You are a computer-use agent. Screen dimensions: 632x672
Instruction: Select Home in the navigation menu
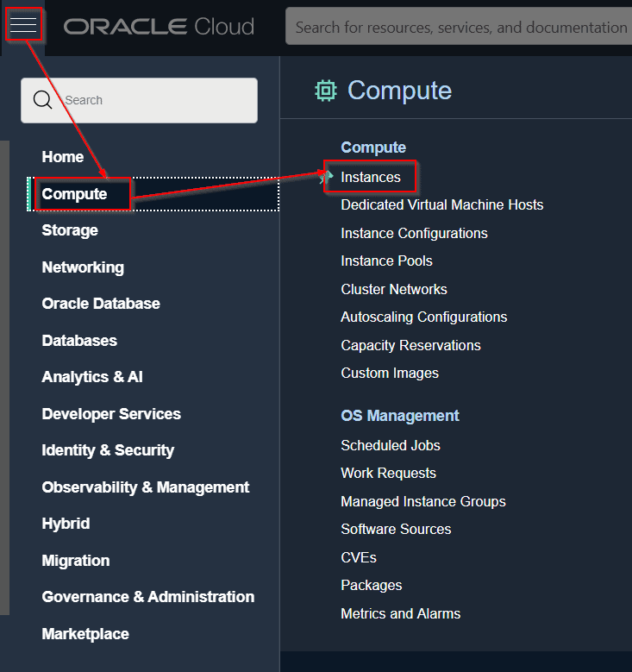[63, 157]
